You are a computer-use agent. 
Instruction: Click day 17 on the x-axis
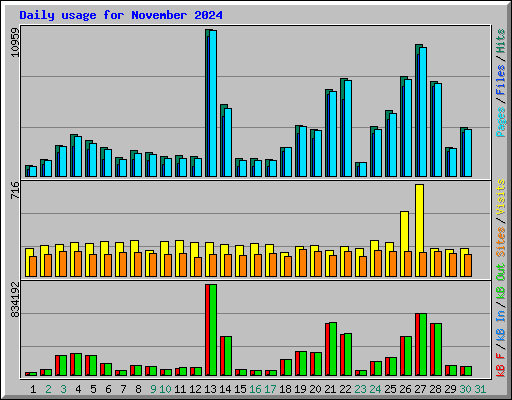(x=270, y=389)
